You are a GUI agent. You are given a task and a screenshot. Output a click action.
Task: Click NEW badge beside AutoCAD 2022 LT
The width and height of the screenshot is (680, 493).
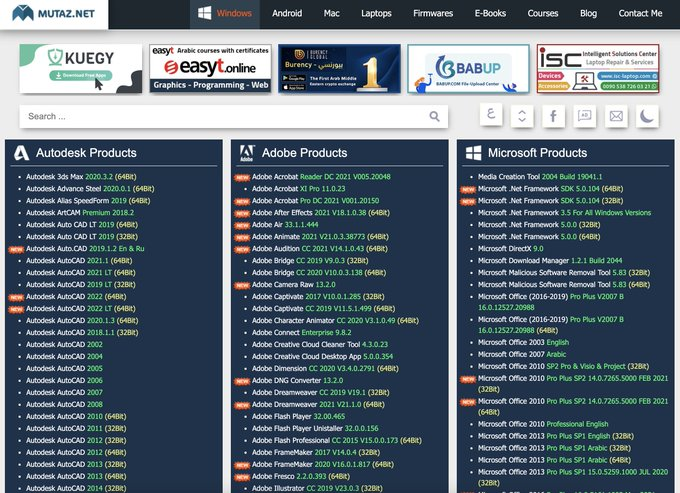click(16, 310)
